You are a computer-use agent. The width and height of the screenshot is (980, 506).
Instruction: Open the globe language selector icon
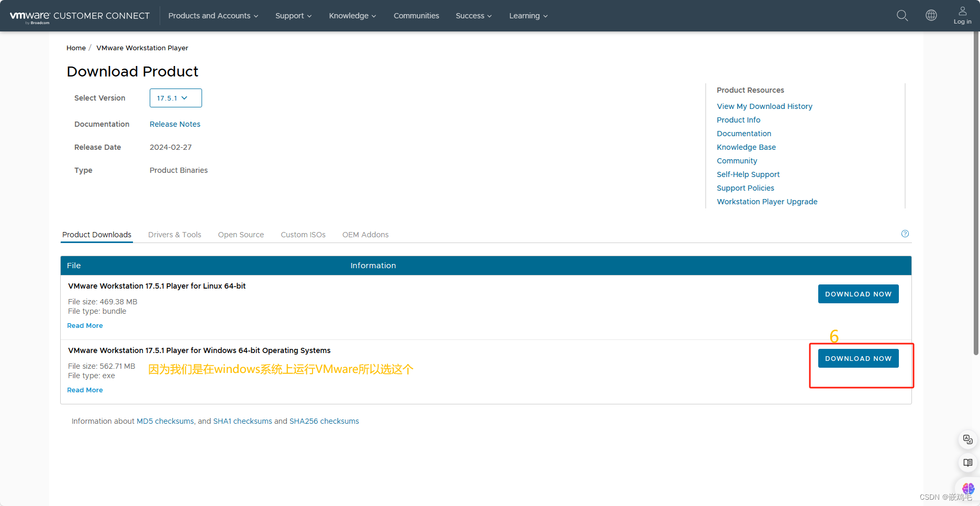click(x=931, y=16)
